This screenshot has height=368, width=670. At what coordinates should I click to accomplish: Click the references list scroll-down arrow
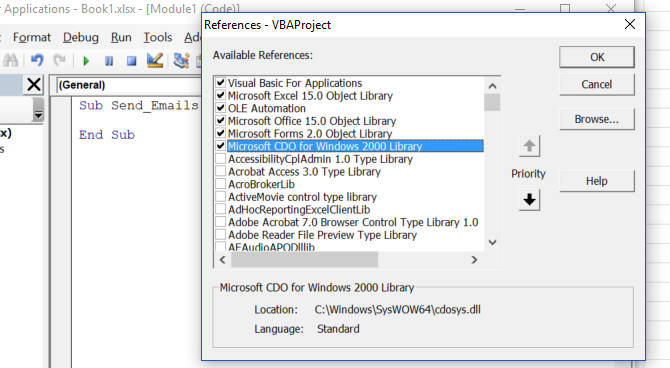pyautogui.click(x=492, y=242)
